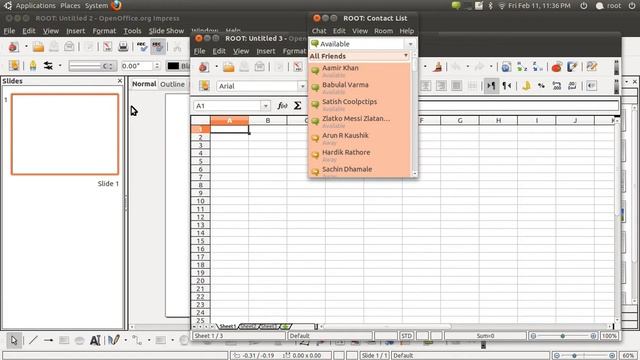Switch to the Normal view tab
The height and width of the screenshot is (360, 640).
point(144,84)
